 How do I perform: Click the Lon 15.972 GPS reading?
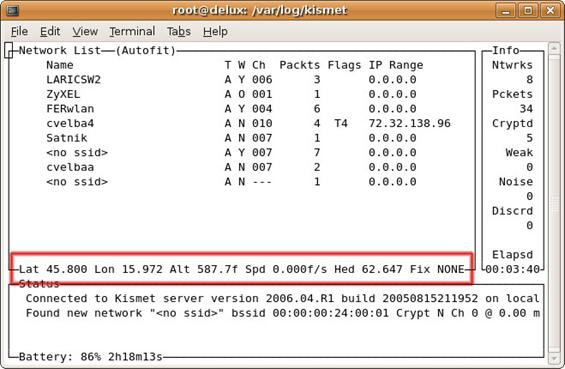point(128,270)
